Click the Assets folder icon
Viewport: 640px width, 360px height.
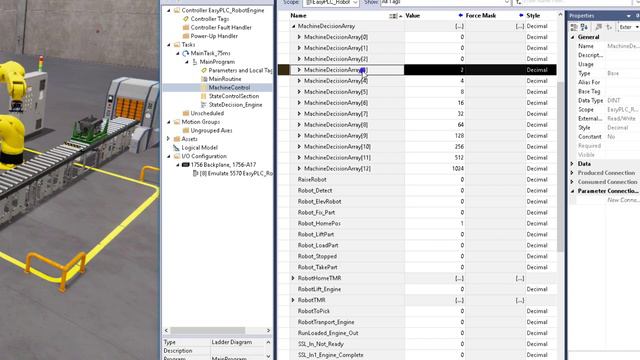pyautogui.click(x=177, y=139)
